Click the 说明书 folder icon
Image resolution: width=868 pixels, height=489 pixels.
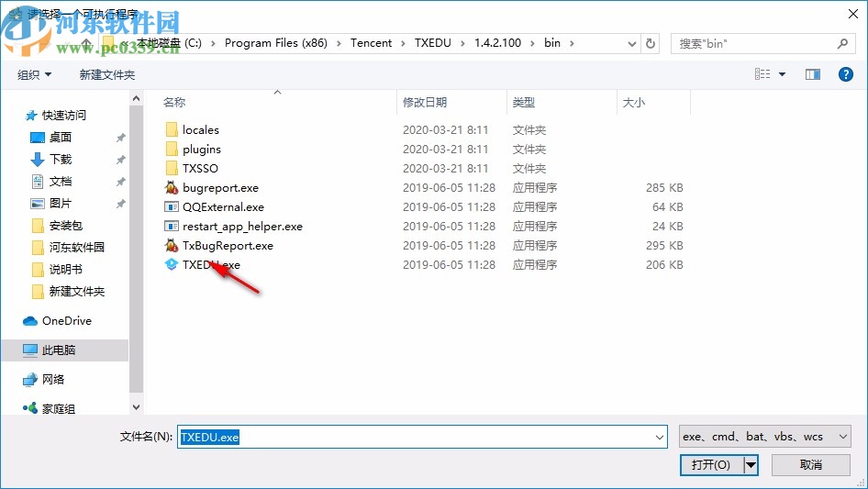(x=38, y=270)
